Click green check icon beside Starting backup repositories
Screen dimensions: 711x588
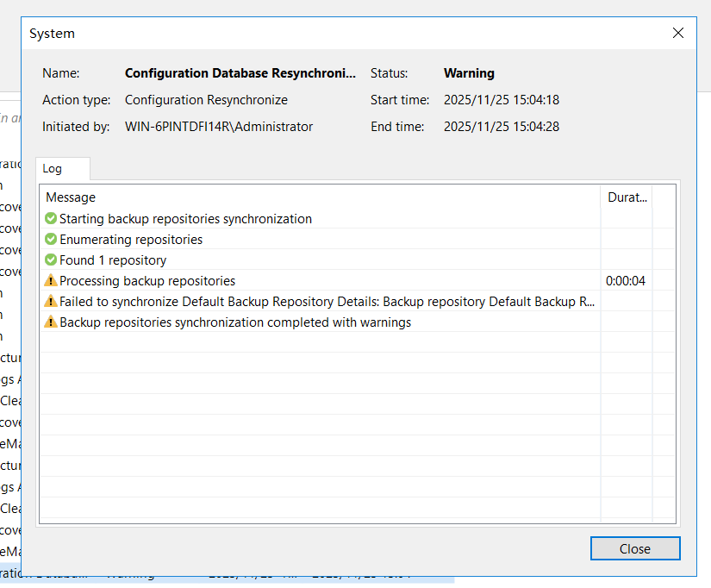[x=51, y=218]
